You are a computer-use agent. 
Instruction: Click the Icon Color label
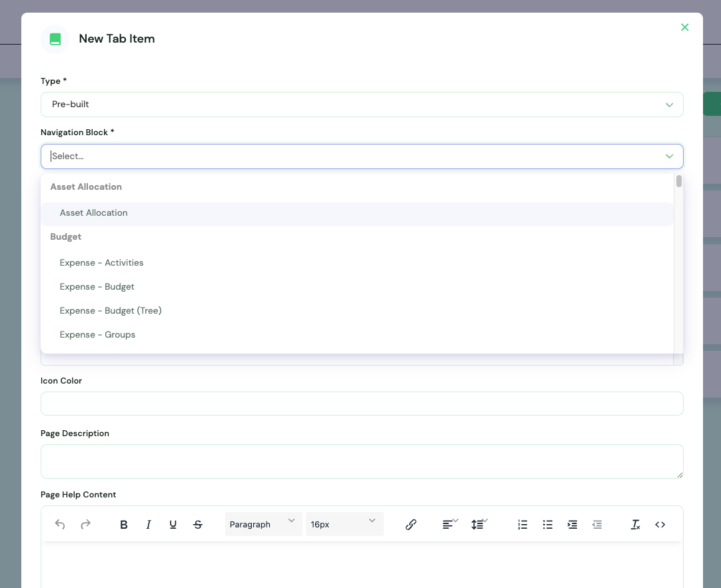coord(61,380)
